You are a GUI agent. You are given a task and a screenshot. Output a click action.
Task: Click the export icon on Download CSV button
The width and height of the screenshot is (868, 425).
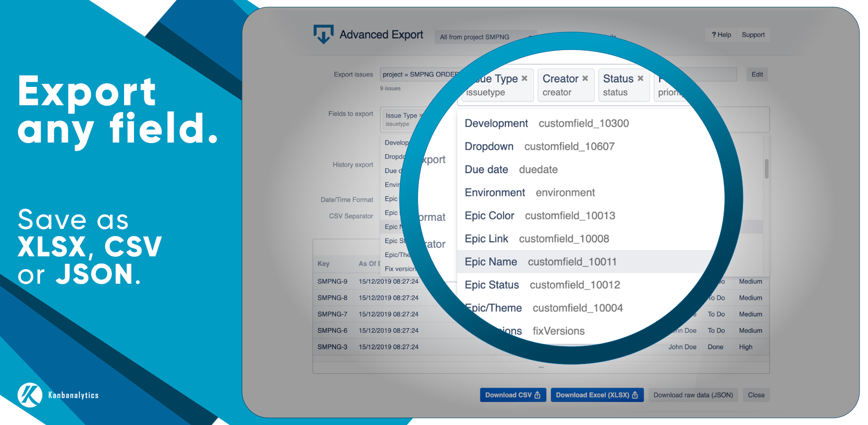click(538, 395)
